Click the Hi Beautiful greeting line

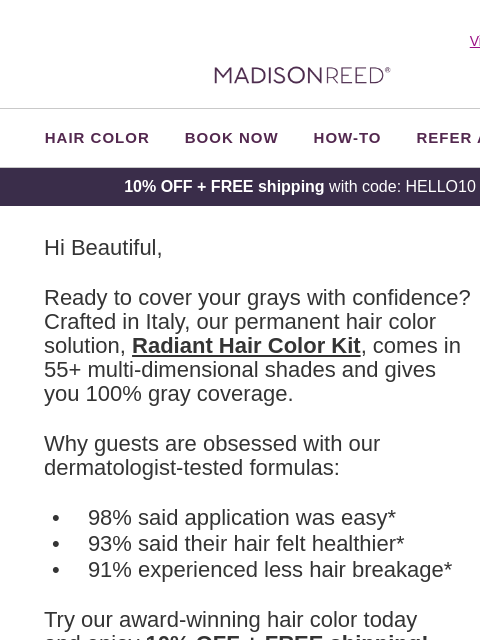(x=103, y=248)
